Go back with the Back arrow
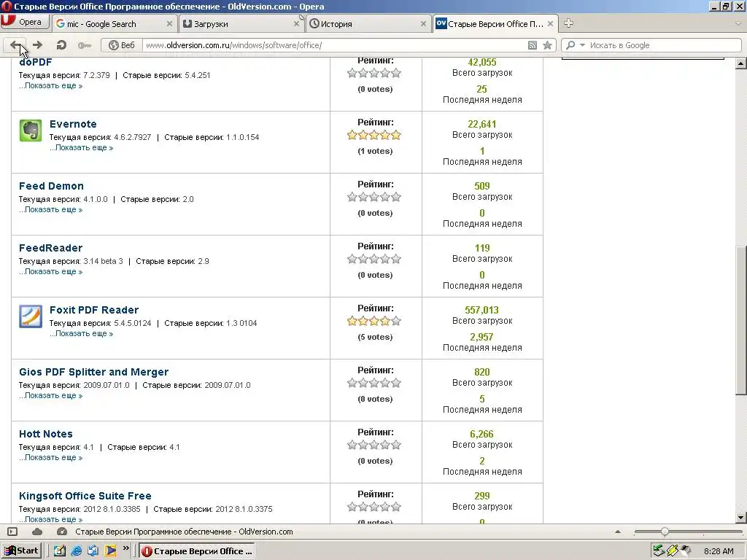Screen dimensions: 747x560 click(x=15, y=45)
